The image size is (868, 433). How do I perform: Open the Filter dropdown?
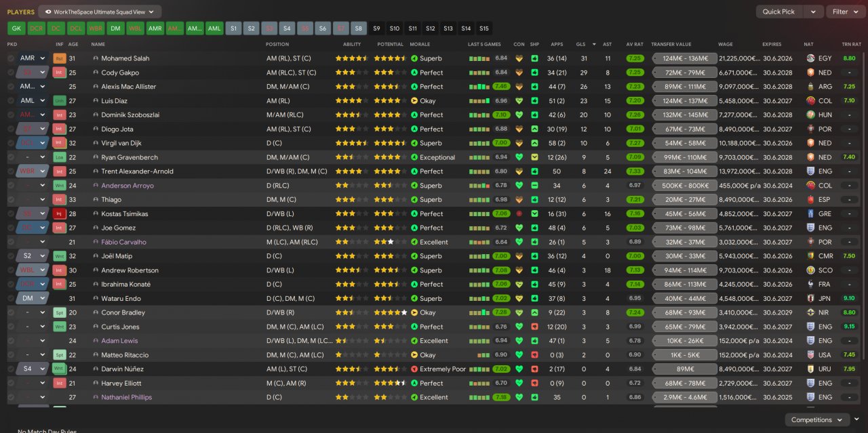(844, 12)
